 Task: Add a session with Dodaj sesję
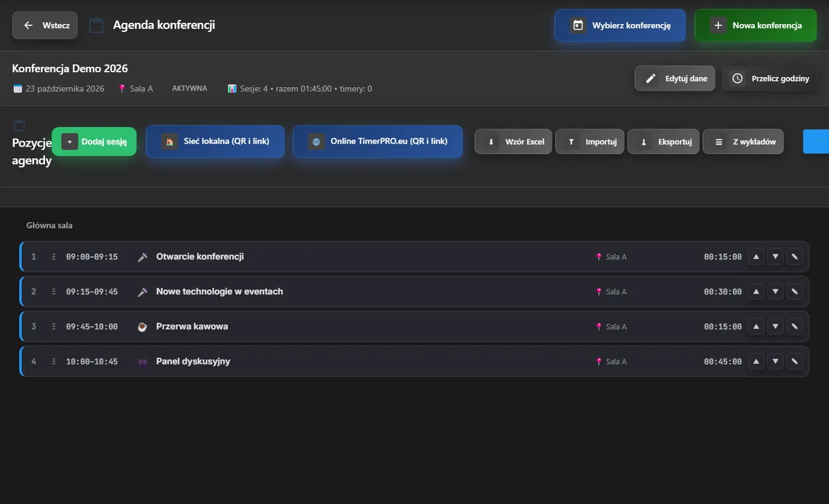click(94, 142)
